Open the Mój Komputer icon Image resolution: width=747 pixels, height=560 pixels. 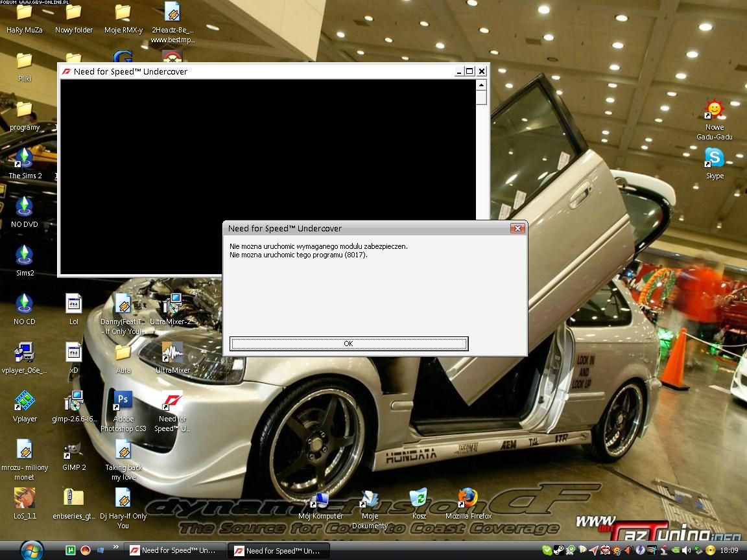coord(320,500)
